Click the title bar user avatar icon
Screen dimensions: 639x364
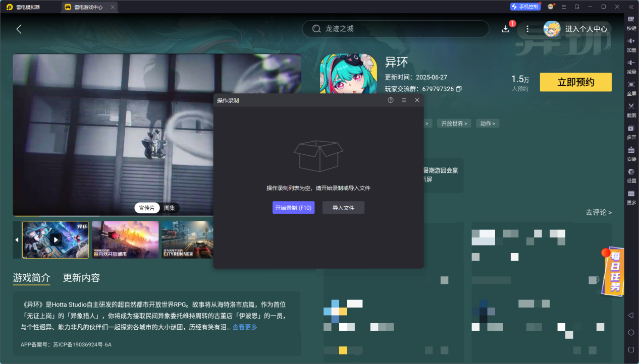point(551,7)
